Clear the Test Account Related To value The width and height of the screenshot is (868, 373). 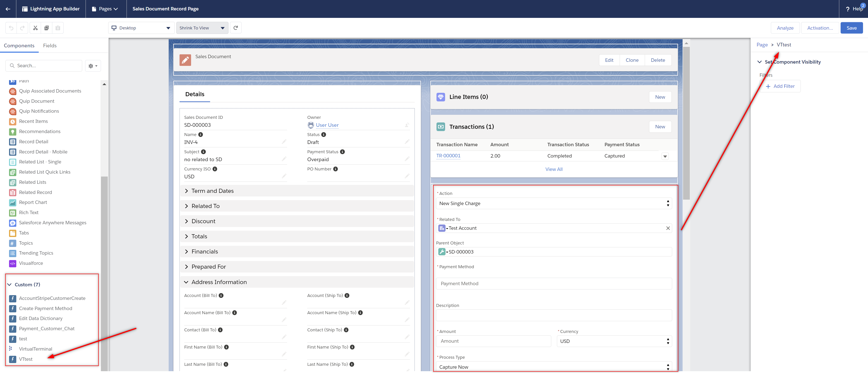coord(667,228)
